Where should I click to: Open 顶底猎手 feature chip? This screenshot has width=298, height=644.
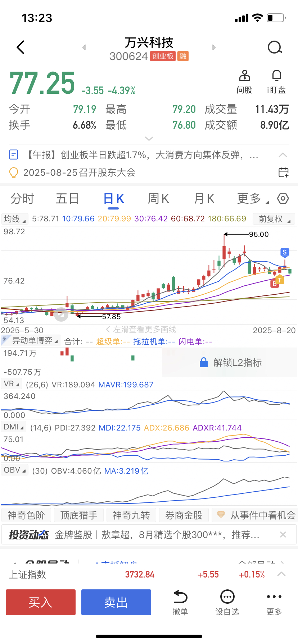[x=79, y=515]
